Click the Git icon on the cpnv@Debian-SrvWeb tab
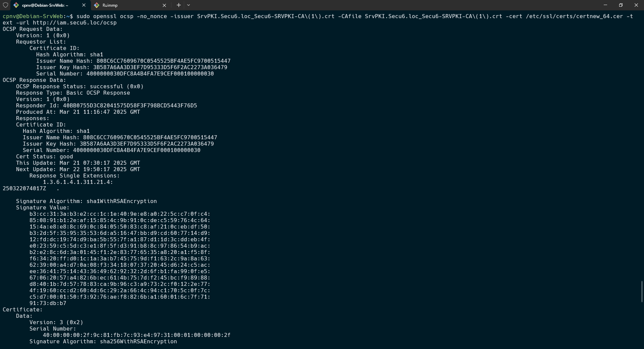 [x=16, y=5]
